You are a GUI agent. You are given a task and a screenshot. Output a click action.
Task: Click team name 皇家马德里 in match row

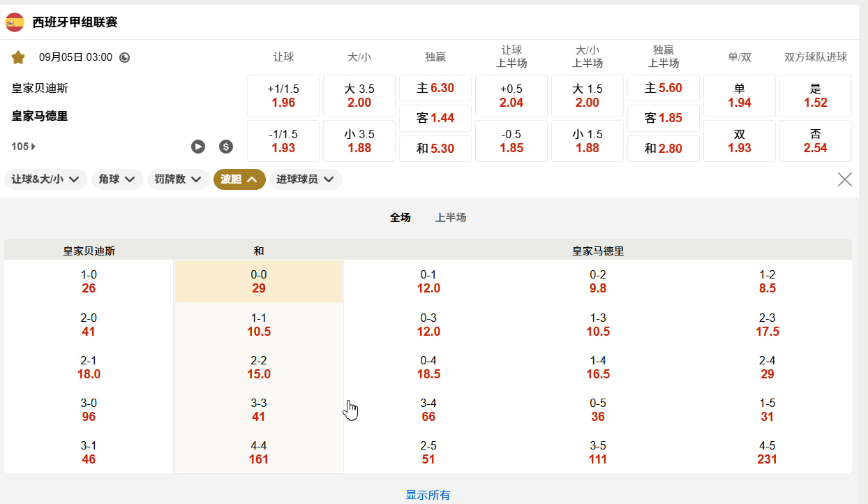40,116
